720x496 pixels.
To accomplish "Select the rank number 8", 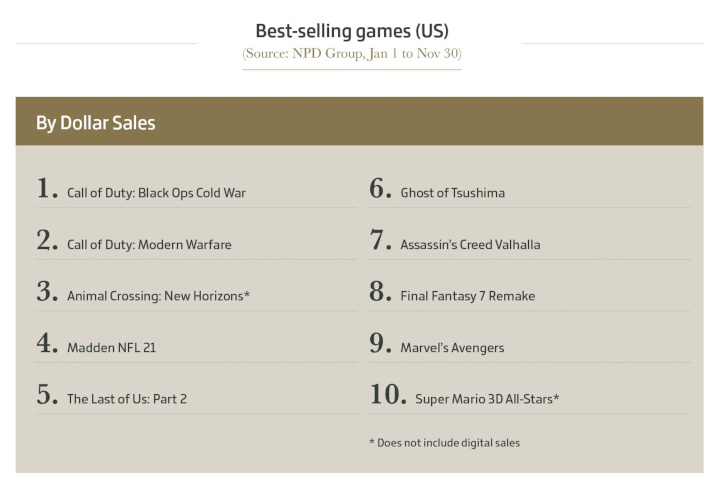I will 380,293.
